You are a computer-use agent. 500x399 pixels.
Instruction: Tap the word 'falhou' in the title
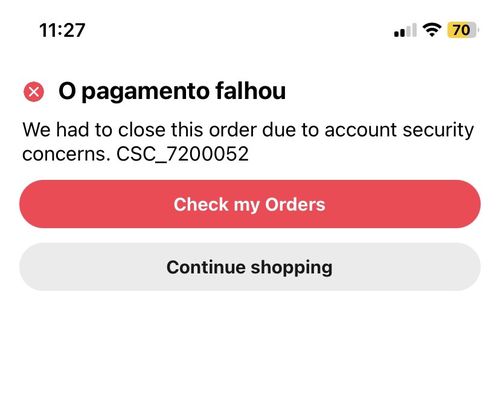[251, 91]
